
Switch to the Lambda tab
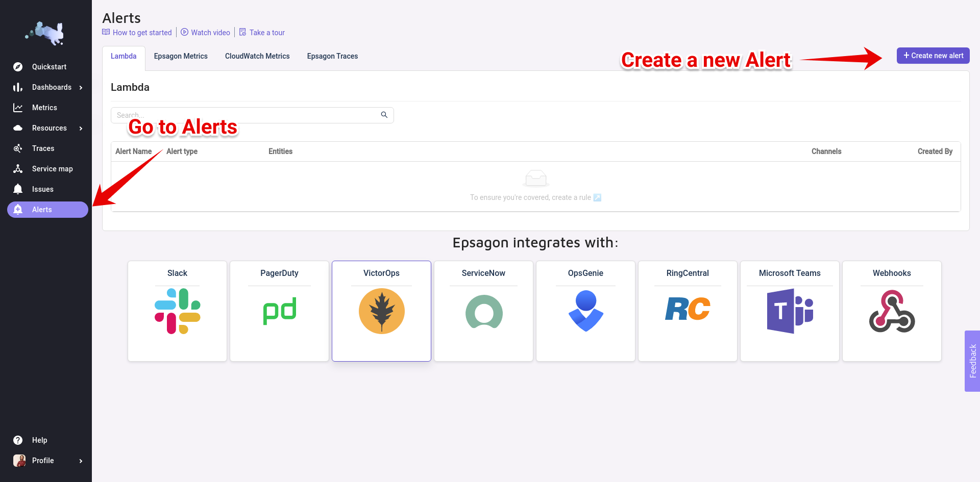coord(124,56)
